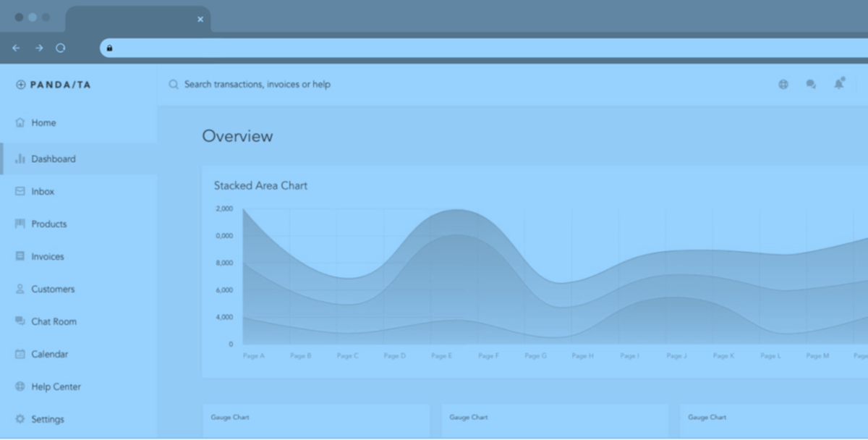The width and height of the screenshot is (868, 440).
Task: Click the Dashboard bar chart icon
Action: (x=20, y=159)
